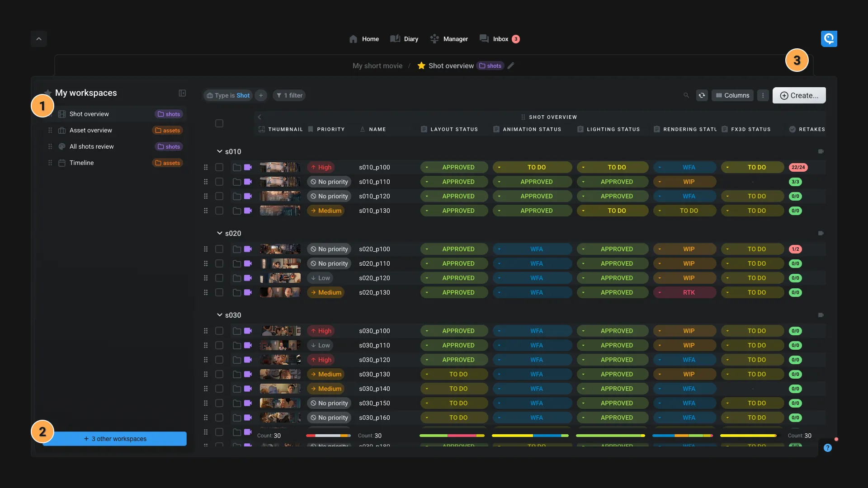Click the camera icon in s020 group header
The image size is (868, 488).
pyautogui.click(x=821, y=234)
